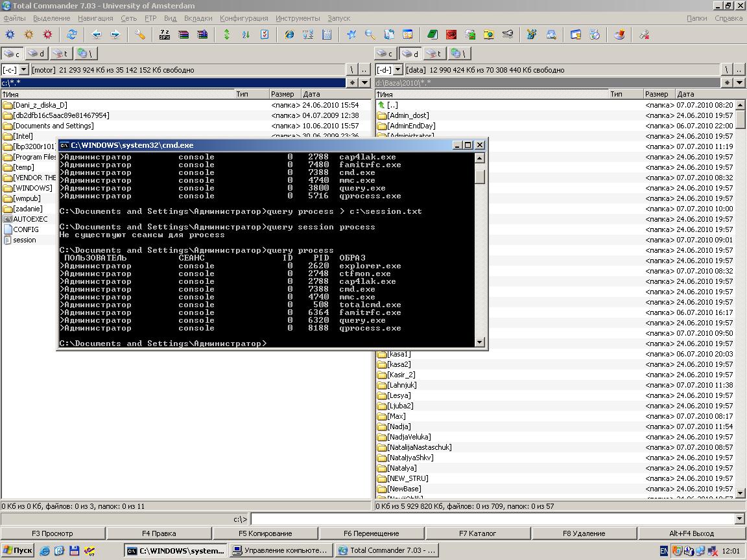Click cmd window scrollbar up arrow

click(x=480, y=157)
